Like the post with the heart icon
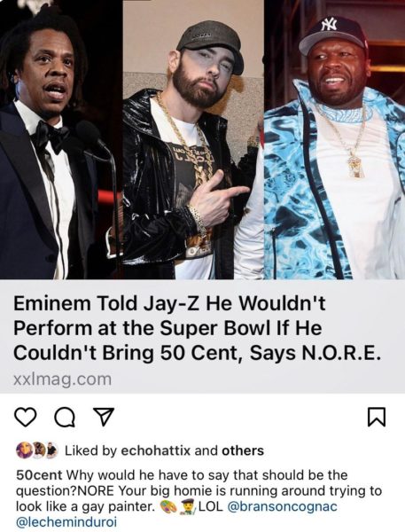This screenshot has width=405, height=532. point(26,417)
